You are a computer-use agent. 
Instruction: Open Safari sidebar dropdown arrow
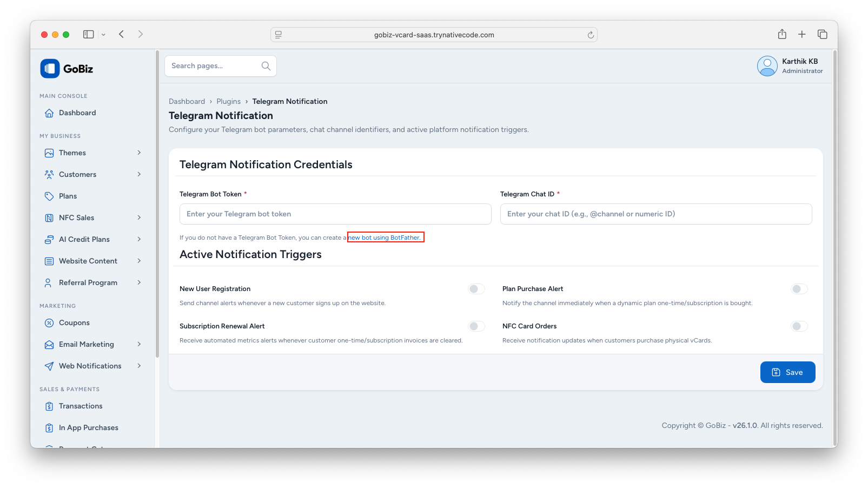[x=103, y=35]
